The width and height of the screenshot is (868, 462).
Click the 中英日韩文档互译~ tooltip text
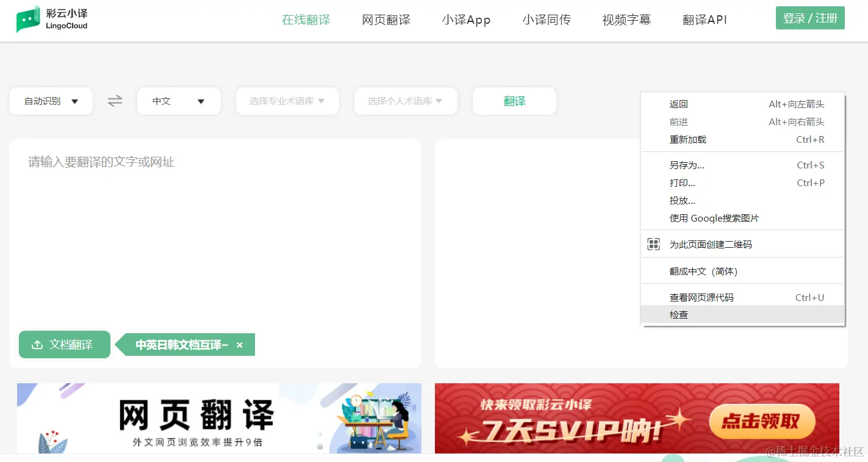182,345
